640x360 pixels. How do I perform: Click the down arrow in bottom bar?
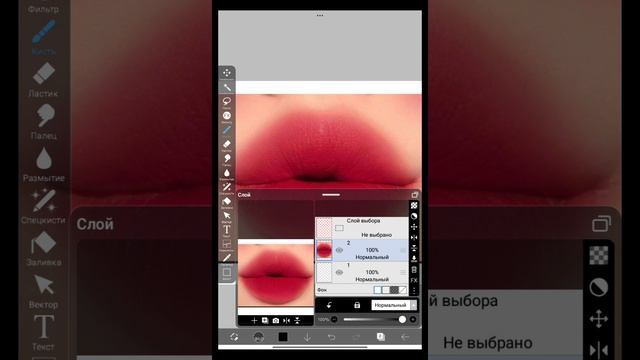307,337
